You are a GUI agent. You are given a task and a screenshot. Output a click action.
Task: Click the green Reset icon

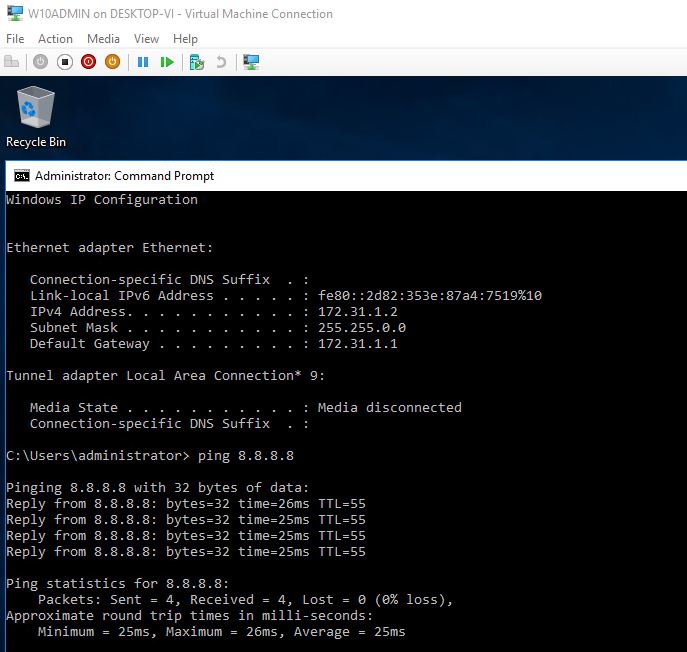(167, 62)
